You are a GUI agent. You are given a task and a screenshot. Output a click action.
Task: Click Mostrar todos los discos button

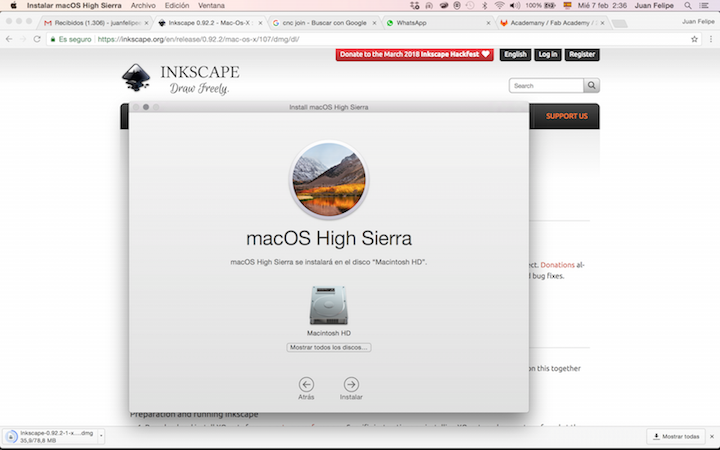pyautogui.click(x=329, y=348)
